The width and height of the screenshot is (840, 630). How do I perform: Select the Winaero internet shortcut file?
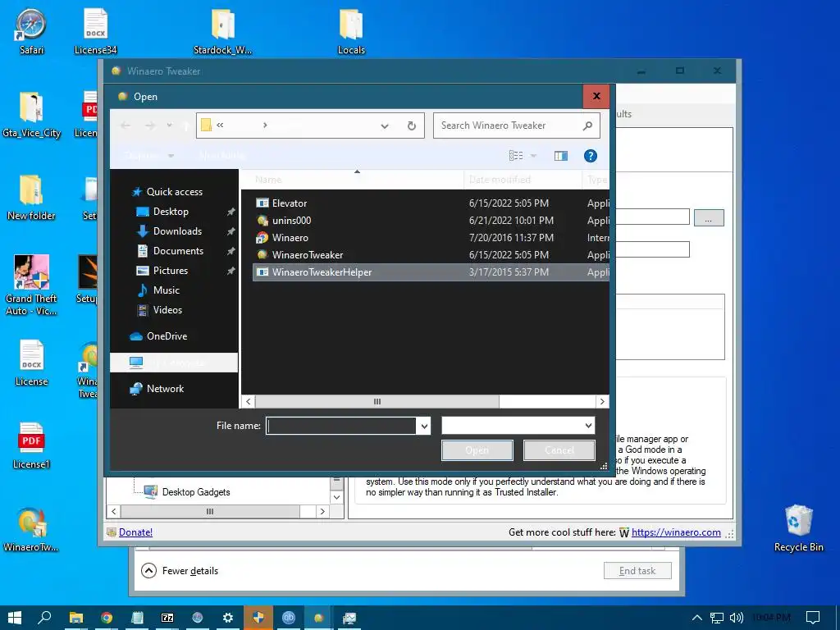[431, 237]
